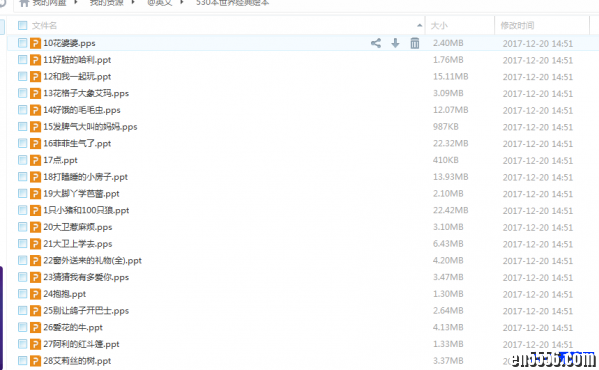Screen dimensions: 599x370
Task: Click file name 1只小猪和100只狼.ppt
Action: [x=86, y=210]
